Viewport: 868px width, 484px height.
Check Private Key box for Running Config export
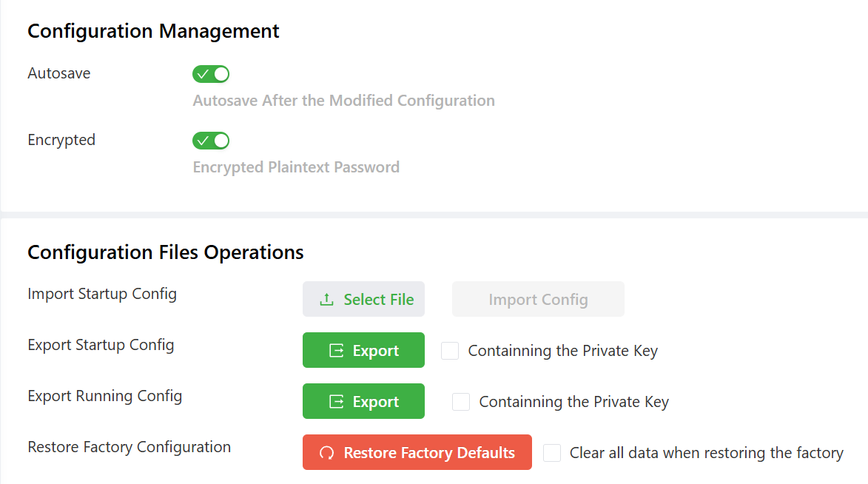point(461,402)
